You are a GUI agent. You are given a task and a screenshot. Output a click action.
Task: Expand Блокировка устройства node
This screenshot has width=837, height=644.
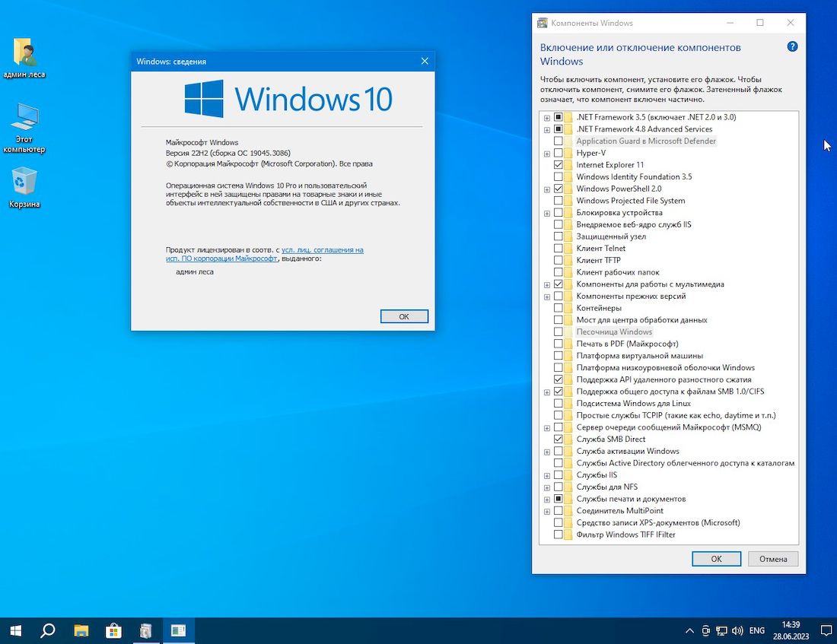[x=546, y=214]
